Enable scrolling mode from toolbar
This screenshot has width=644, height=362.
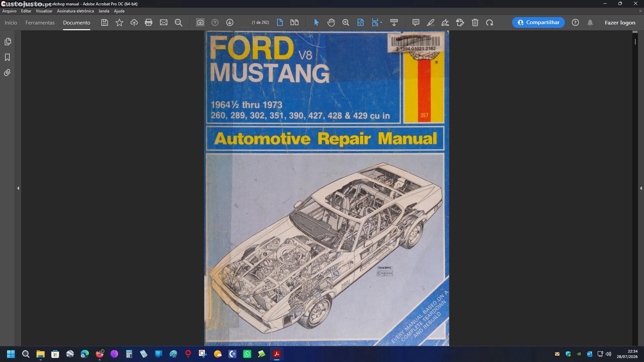tap(394, 22)
